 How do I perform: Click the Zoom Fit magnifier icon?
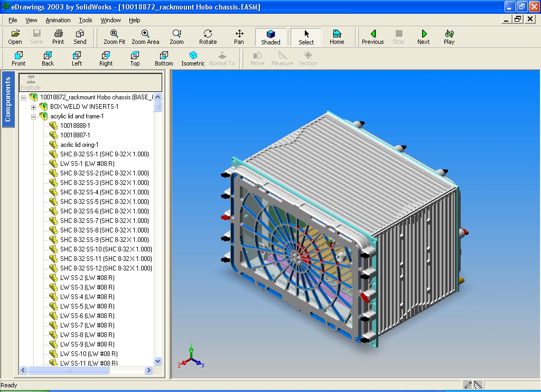pos(114,38)
